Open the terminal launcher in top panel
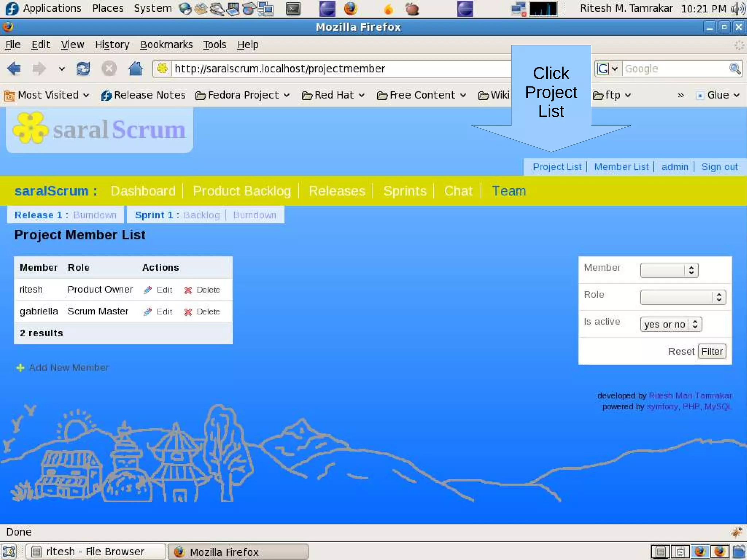The height and width of the screenshot is (560, 747). (x=293, y=9)
